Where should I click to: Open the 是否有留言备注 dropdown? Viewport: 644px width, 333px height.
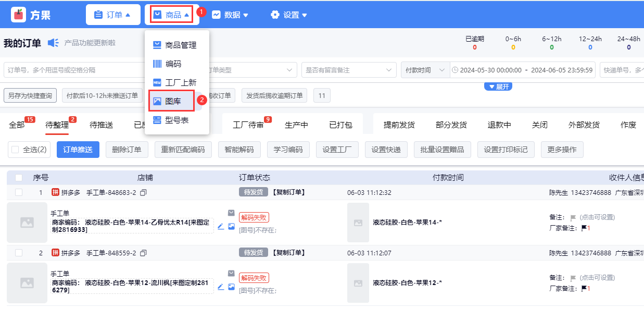[349, 70]
